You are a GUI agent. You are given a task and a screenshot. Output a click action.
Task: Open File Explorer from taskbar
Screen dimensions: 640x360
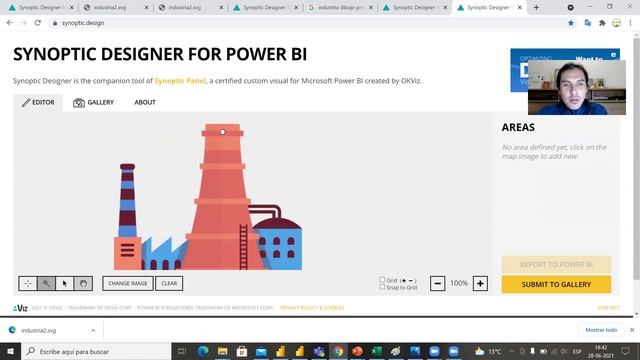(222, 351)
